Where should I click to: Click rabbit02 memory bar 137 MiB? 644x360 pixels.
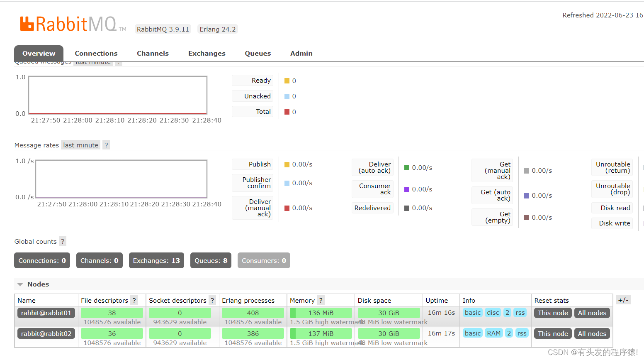(x=321, y=333)
